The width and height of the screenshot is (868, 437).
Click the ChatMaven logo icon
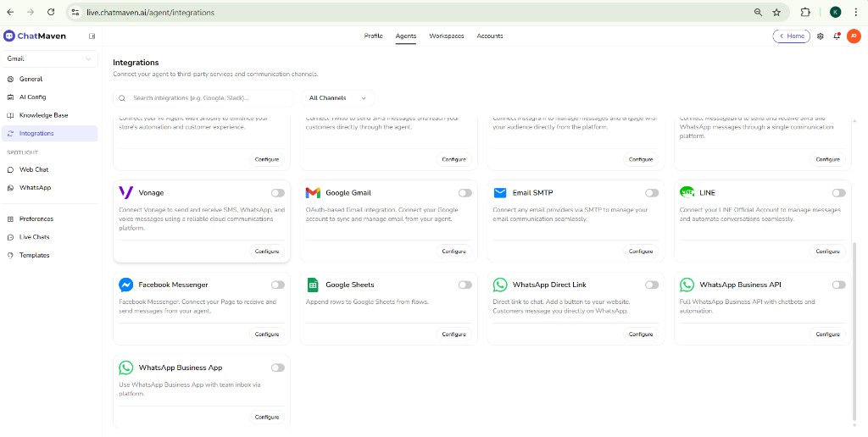8,36
